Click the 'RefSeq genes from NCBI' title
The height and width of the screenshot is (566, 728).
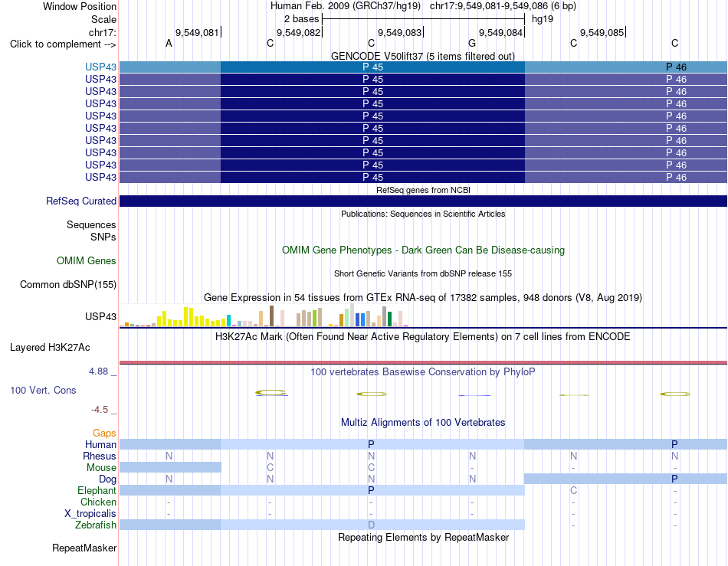tap(423, 190)
